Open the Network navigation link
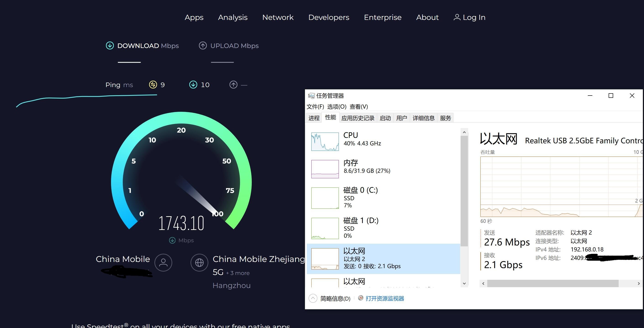 click(278, 17)
